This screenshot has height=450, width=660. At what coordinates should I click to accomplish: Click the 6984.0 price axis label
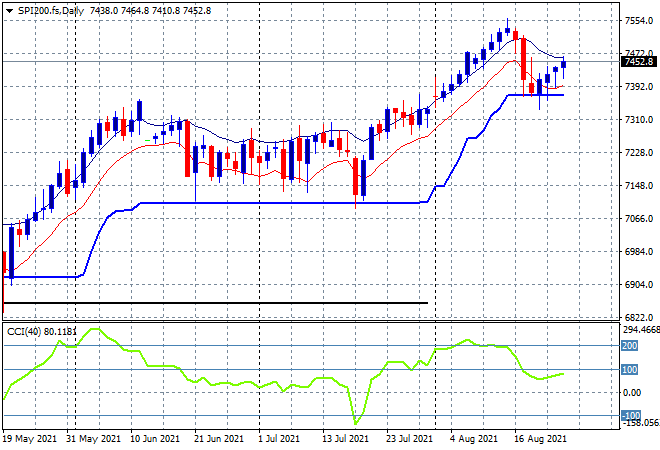click(639, 252)
